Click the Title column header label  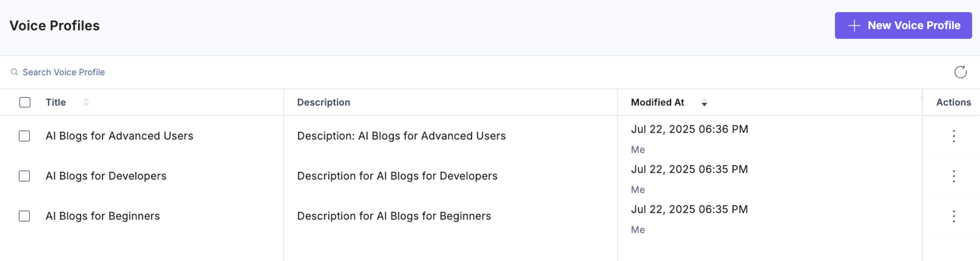[x=56, y=102]
